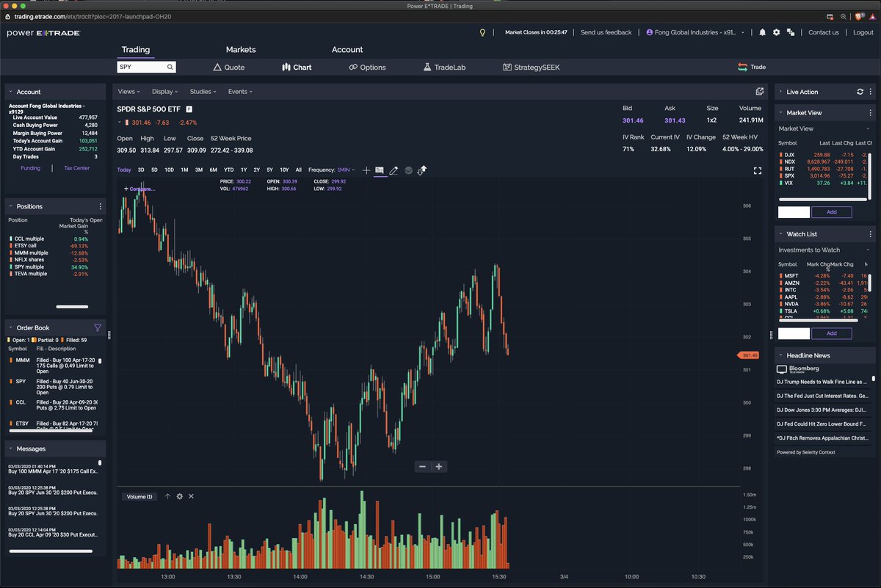Image resolution: width=881 pixels, height=588 pixels.
Task: Select the pencil drawing tool
Action: click(x=394, y=170)
